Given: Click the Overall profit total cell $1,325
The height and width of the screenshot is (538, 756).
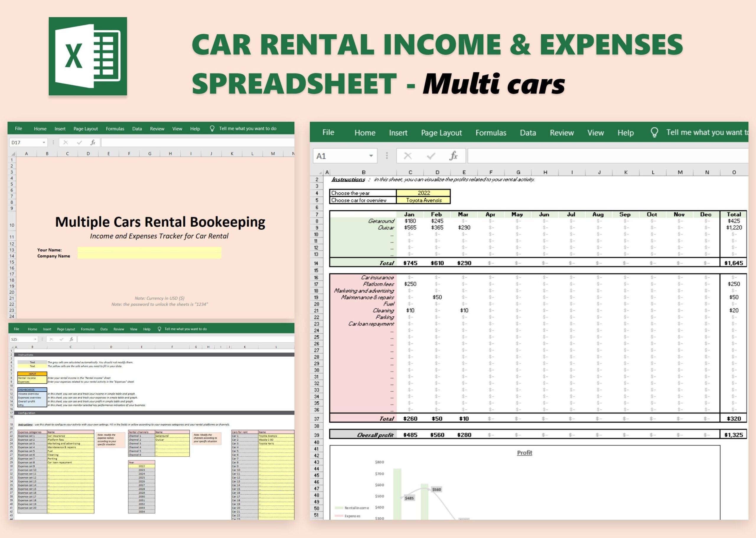Looking at the screenshot, I should click(733, 435).
